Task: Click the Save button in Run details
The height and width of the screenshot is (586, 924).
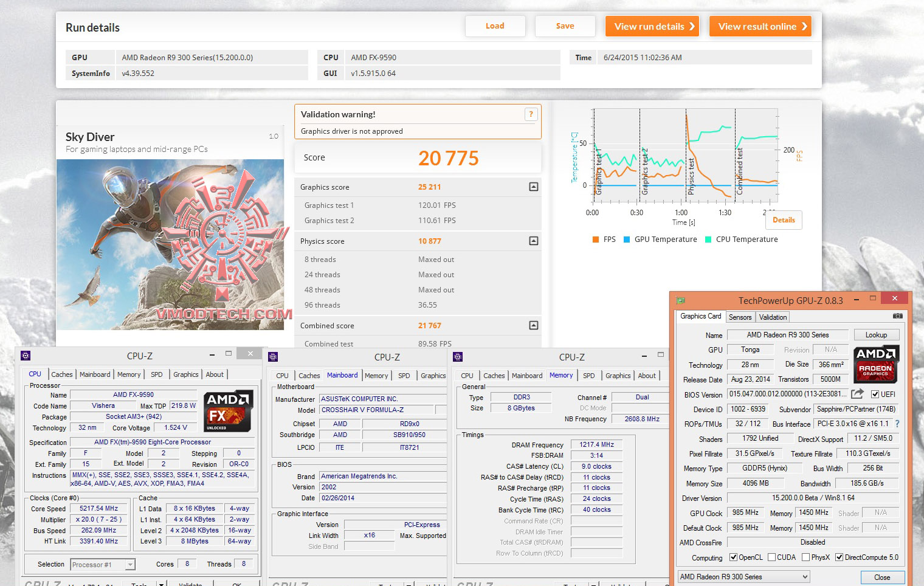Action: 565,26
